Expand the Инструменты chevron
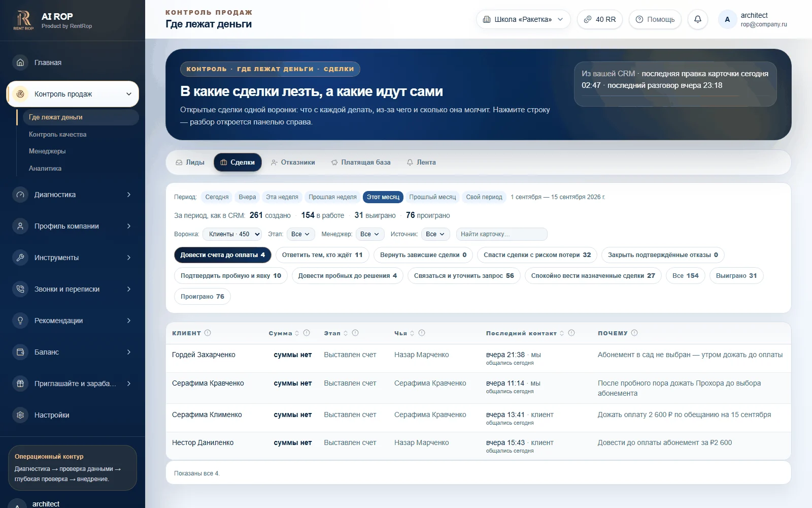 coord(129,258)
